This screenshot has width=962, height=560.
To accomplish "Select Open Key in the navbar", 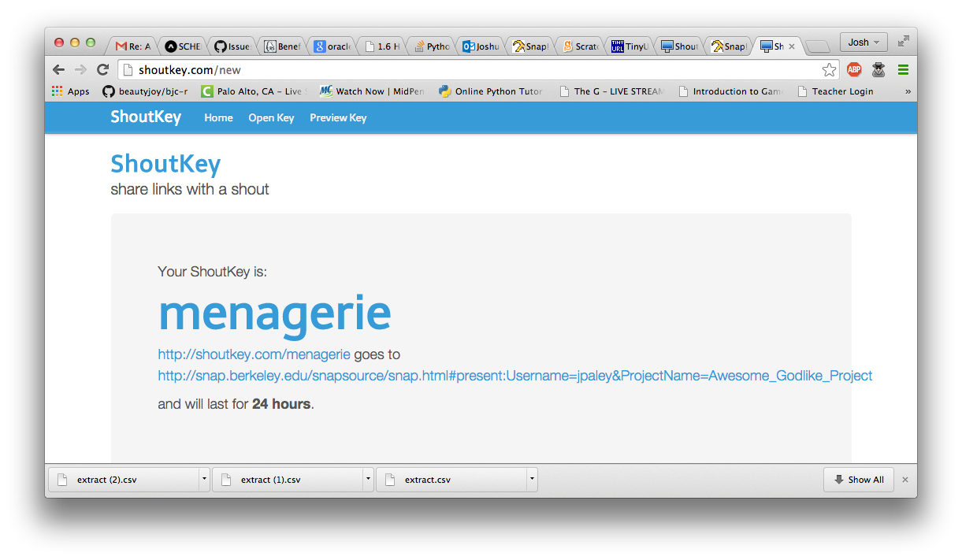I will click(x=271, y=118).
